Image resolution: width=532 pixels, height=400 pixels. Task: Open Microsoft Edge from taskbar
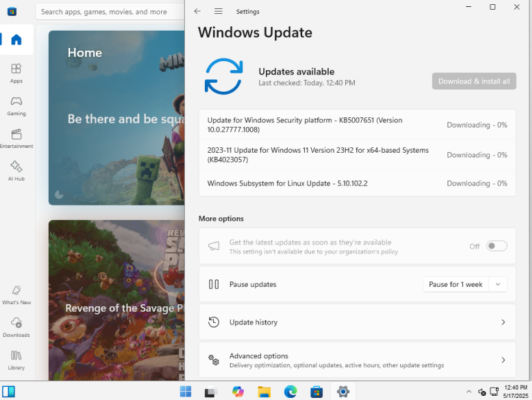tap(290, 392)
